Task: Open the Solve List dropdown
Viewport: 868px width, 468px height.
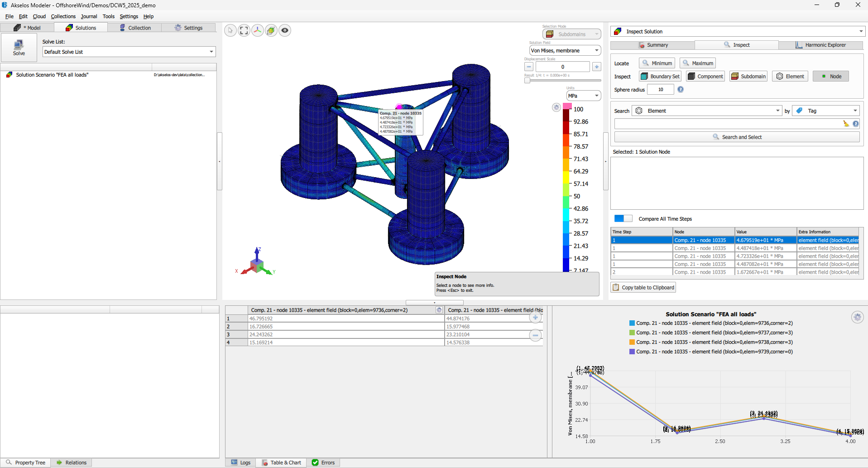Action: (129, 52)
